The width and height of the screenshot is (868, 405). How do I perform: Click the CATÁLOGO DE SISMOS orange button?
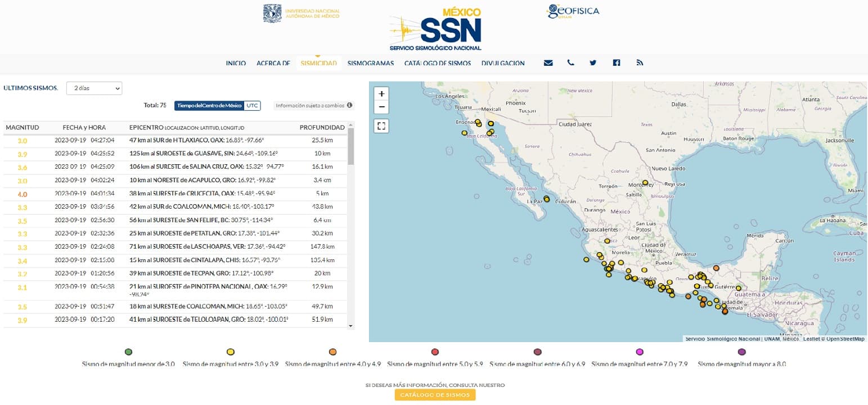[435, 395]
